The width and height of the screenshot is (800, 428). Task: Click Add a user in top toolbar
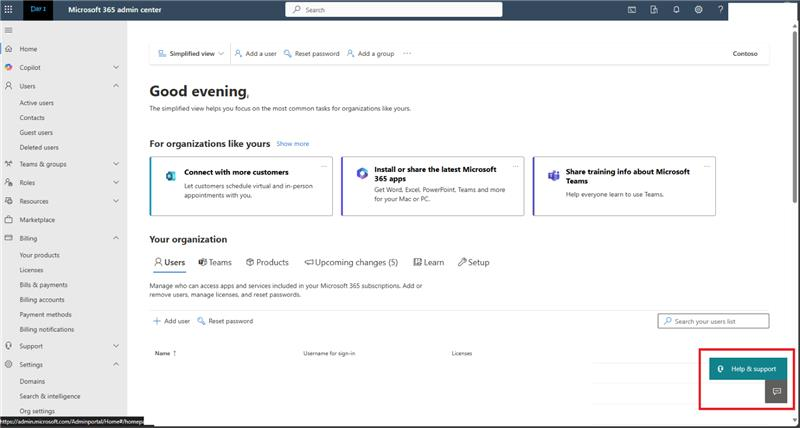click(x=256, y=54)
